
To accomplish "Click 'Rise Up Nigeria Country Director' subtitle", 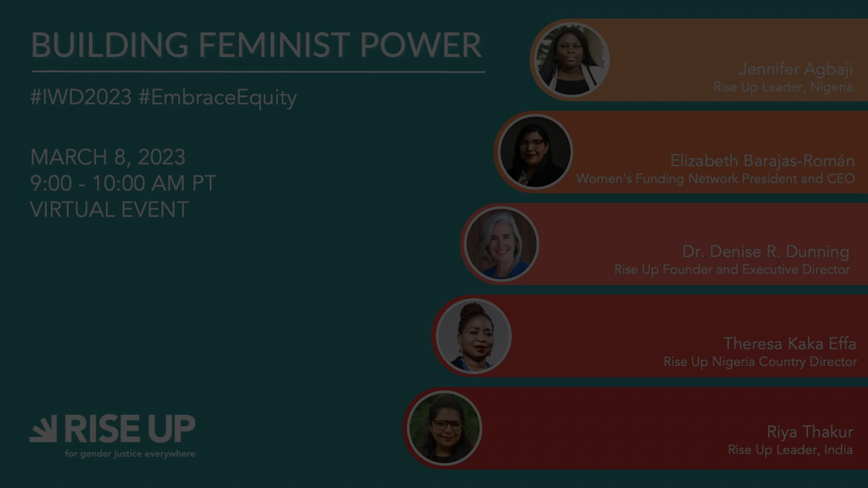I will click(760, 362).
